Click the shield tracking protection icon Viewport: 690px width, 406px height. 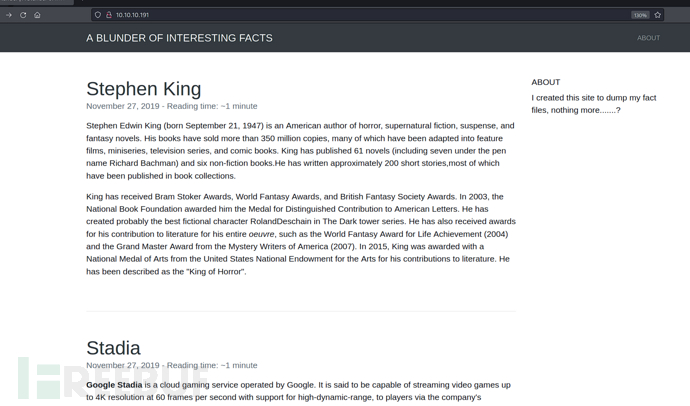[x=98, y=15]
